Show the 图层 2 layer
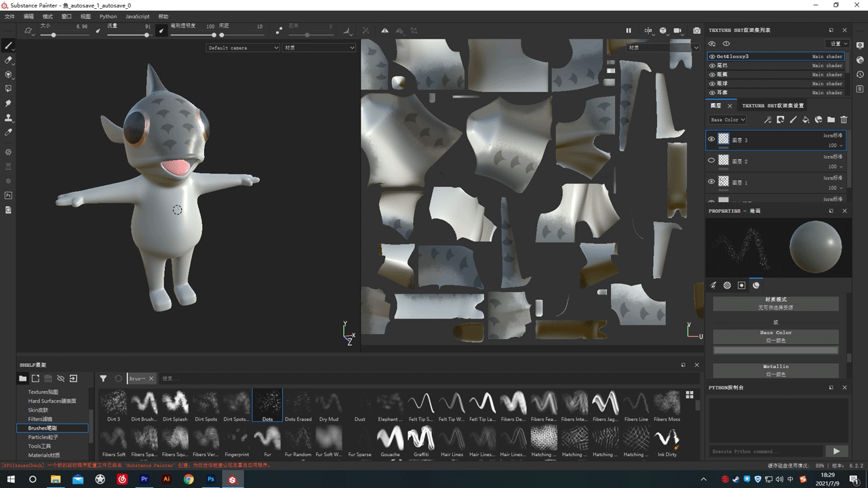The height and width of the screenshot is (488, 868). tap(711, 161)
